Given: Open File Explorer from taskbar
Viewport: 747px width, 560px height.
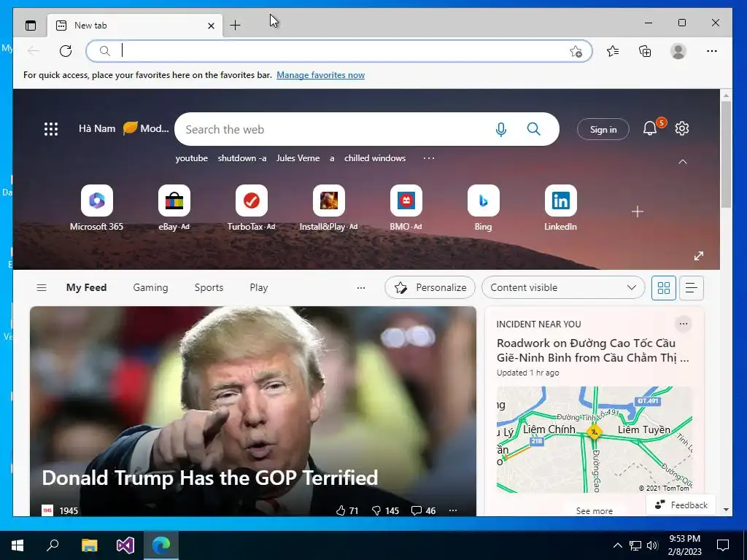Looking at the screenshot, I should pos(89,545).
